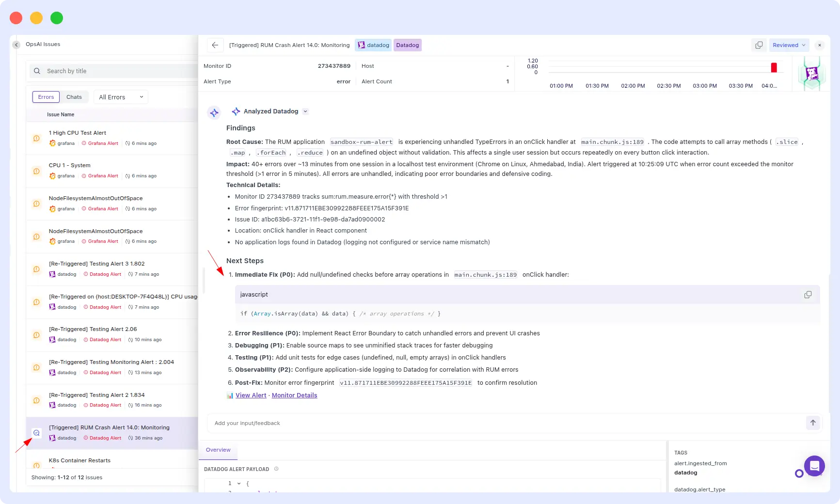Click the copy icon next to the Reviewed button
Viewport: 840px width, 504px height.
(x=759, y=45)
